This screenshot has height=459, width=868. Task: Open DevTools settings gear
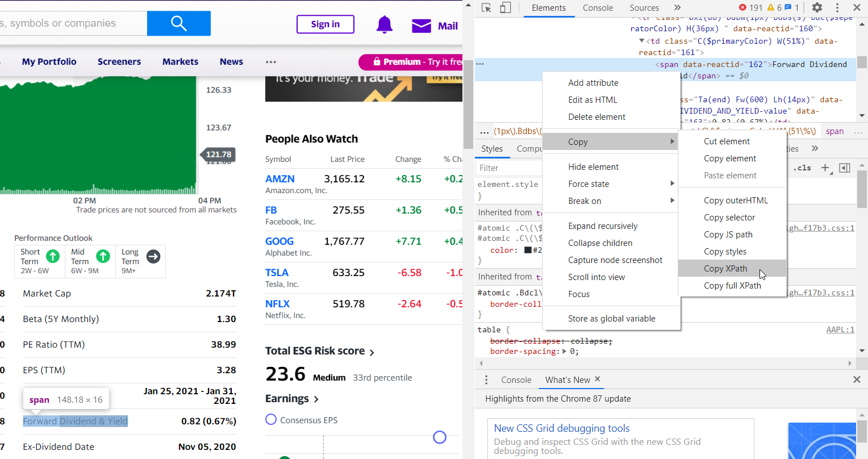pyautogui.click(x=817, y=7)
